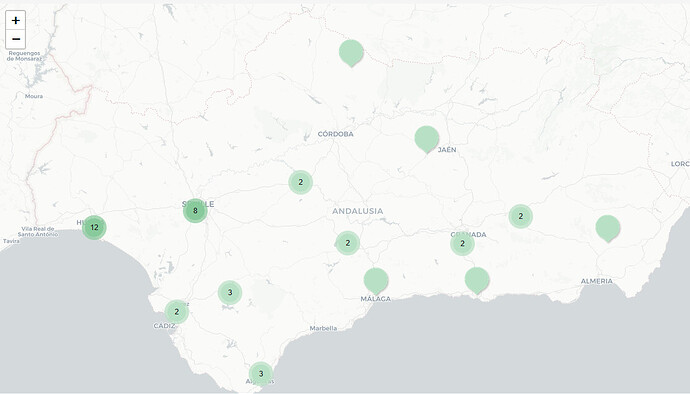Click the Almería city label
This screenshot has width=690, height=394.
pos(597,281)
